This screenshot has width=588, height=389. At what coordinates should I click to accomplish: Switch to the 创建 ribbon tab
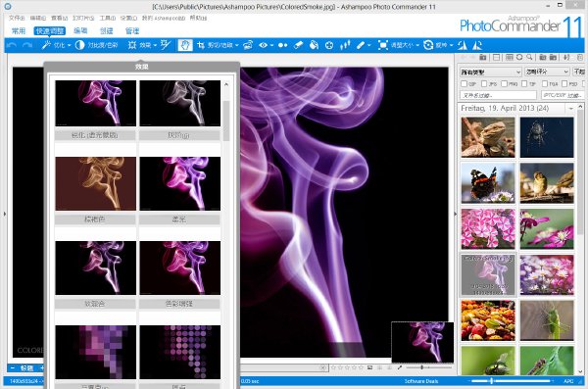click(x=107, y=30)
